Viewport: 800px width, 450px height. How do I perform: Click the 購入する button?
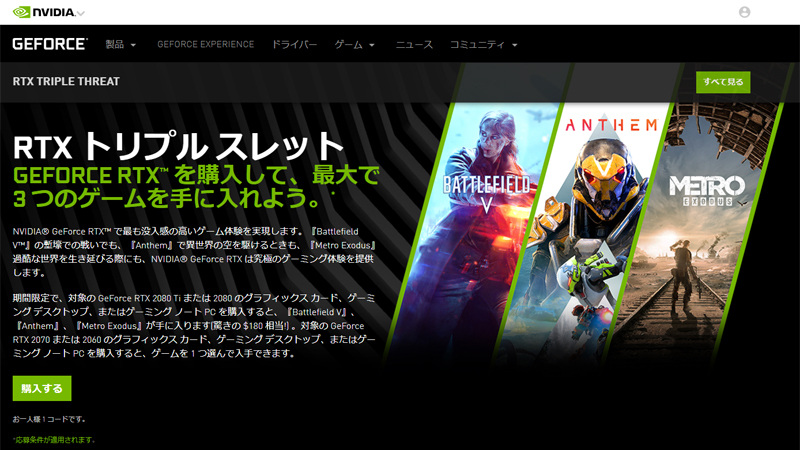point(42,388)
